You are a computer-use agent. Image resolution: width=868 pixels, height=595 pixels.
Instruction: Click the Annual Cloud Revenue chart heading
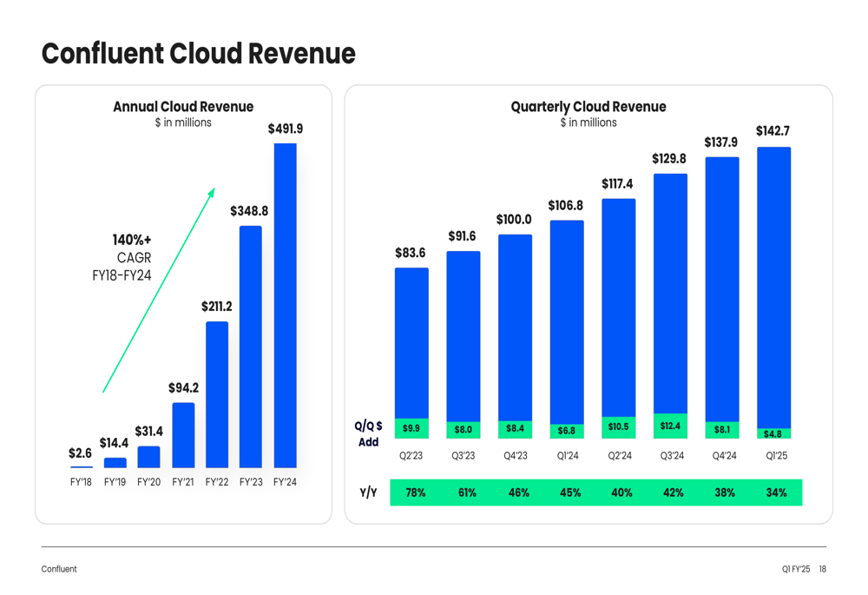183,107
